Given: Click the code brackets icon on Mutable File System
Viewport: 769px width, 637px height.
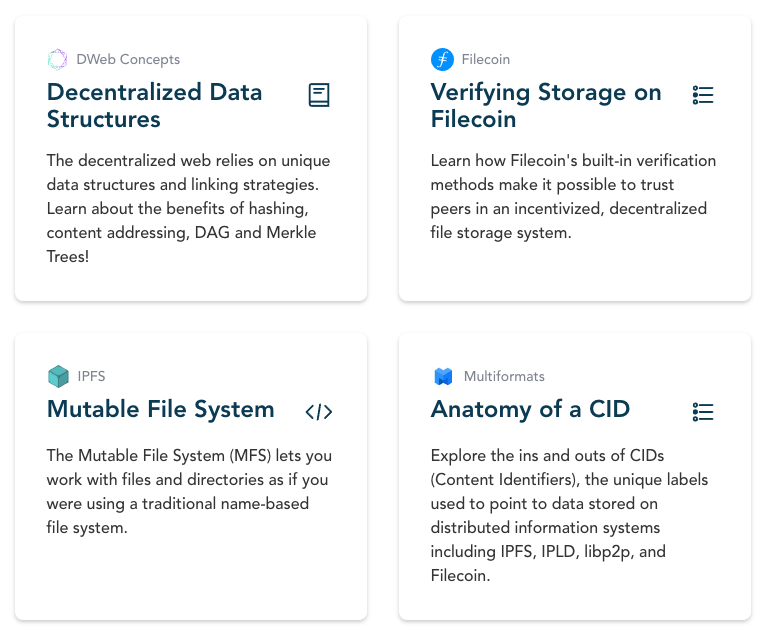Looking at the screenshot, I should coord(319,411).
